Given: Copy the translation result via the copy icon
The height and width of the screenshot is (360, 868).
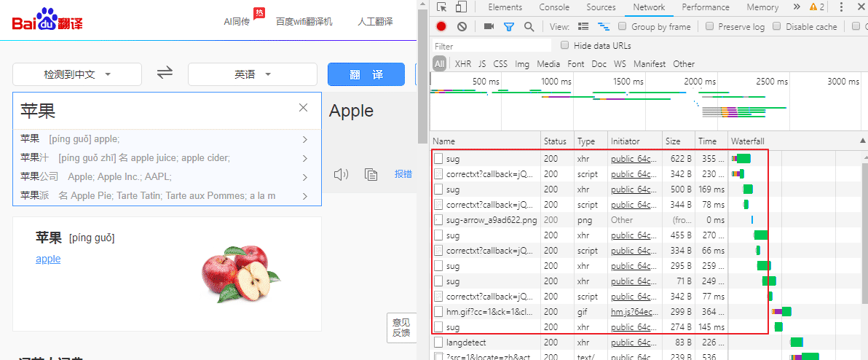Looking at the screenshot, I should point(371,174).
